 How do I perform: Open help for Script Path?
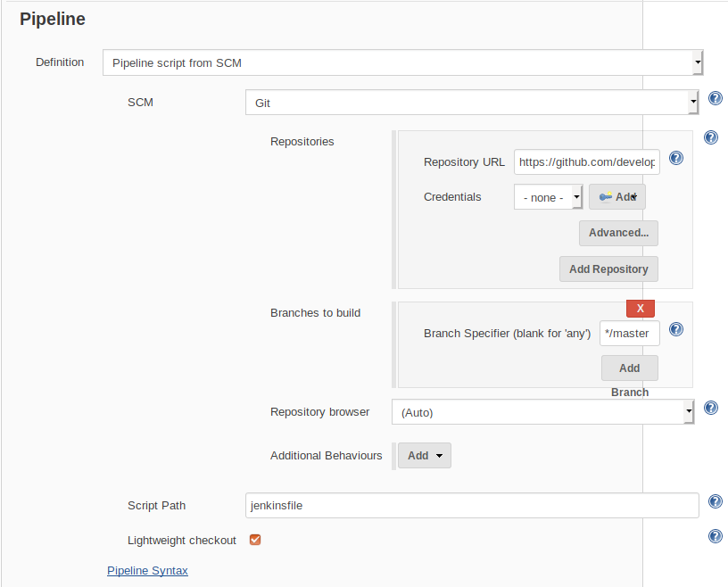pos(715,500)
